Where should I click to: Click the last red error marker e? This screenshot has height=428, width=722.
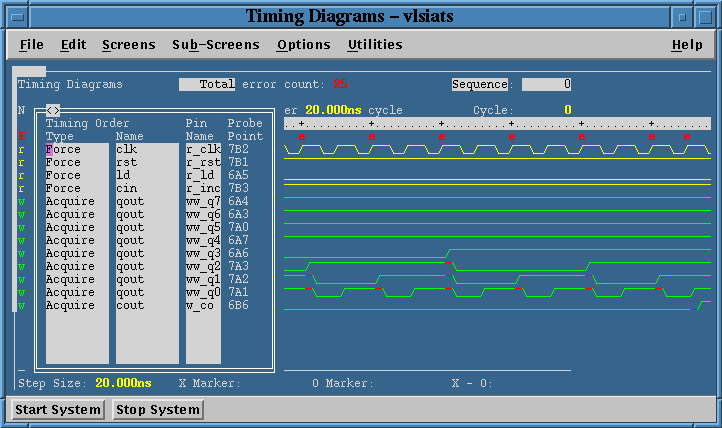pos(687,137)
